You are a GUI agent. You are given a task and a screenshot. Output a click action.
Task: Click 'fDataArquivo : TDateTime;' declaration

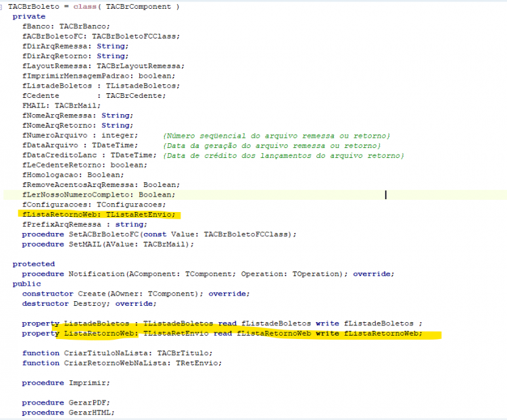click(80, 145)
